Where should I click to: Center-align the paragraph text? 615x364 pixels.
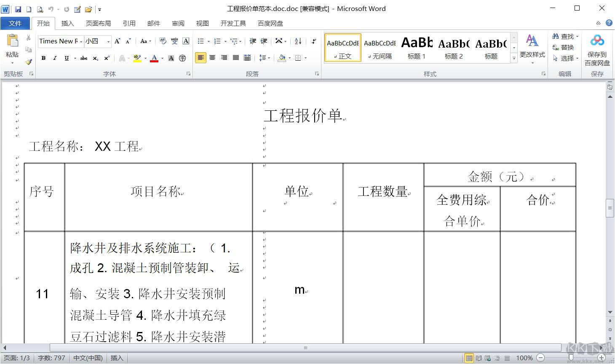point(212,58)
